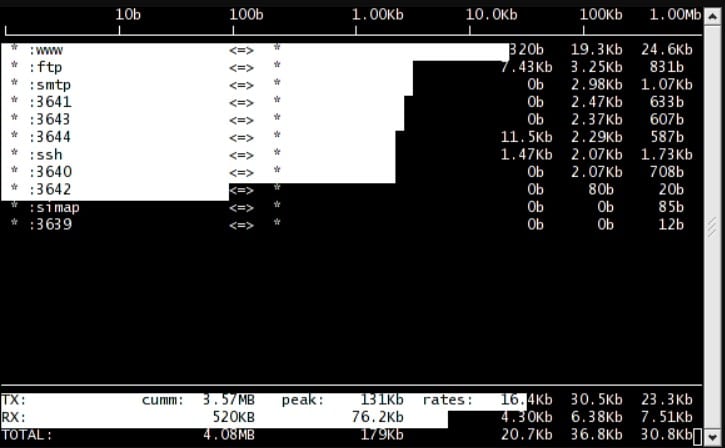The width and height of the screenshot is (725, 448).
Task: Click the 1.00Mb scale label
Action: coord(676,15)
